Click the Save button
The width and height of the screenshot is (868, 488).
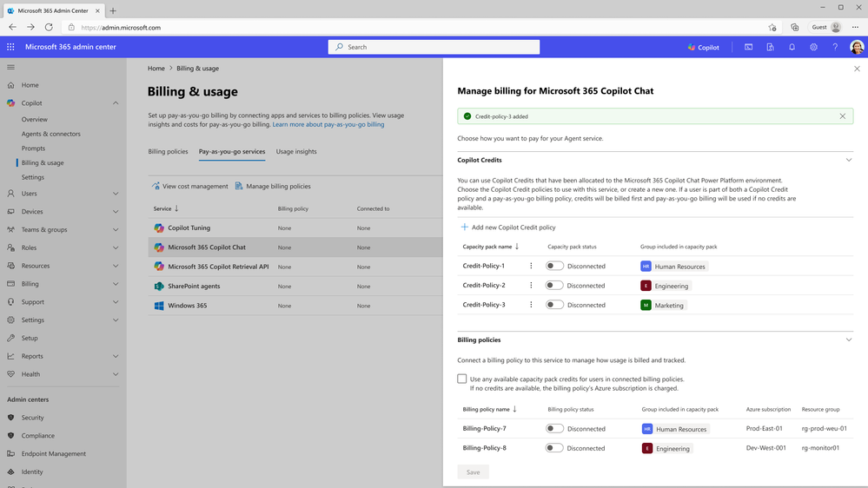tap(473, 472)
